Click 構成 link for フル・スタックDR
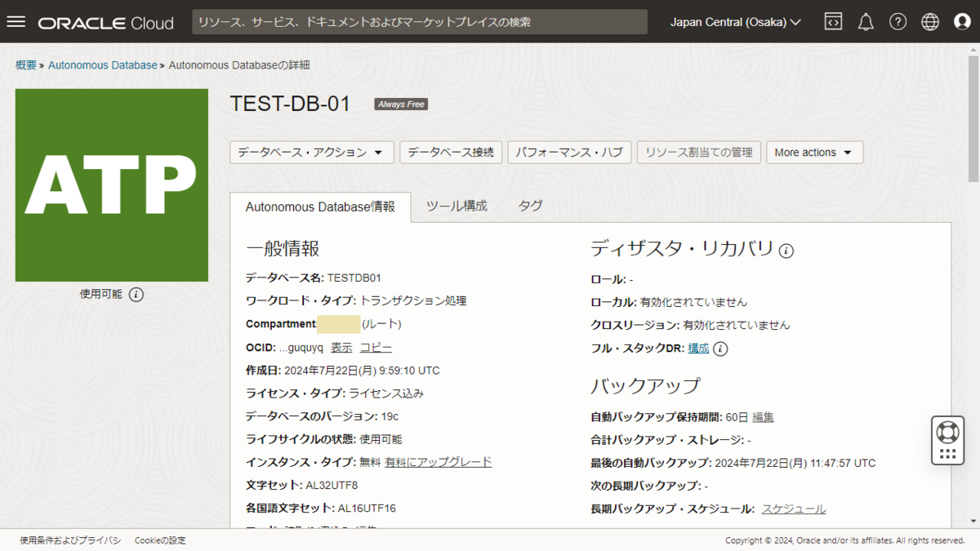Viewport: 980px width, 551px height. click(698, 348)
